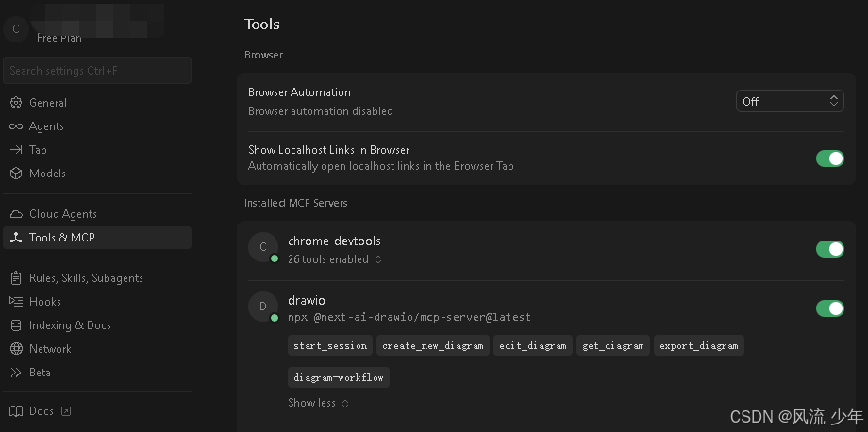
Task: Go to Indexing & Docs section
Action: pos(70,325)
